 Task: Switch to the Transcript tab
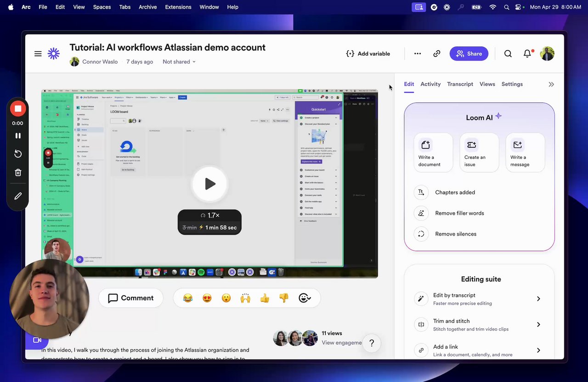tap(460, 84)
